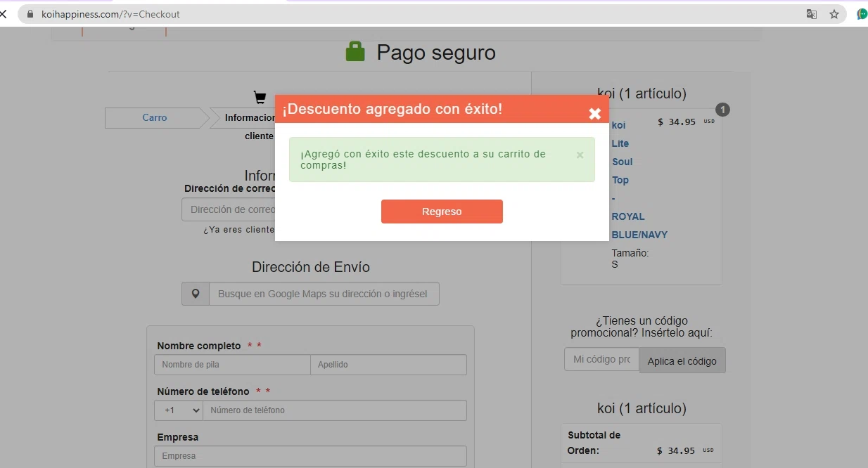Bookmark this page with the star icon
This screenshot has width=868, height=468.
[834, 14]
